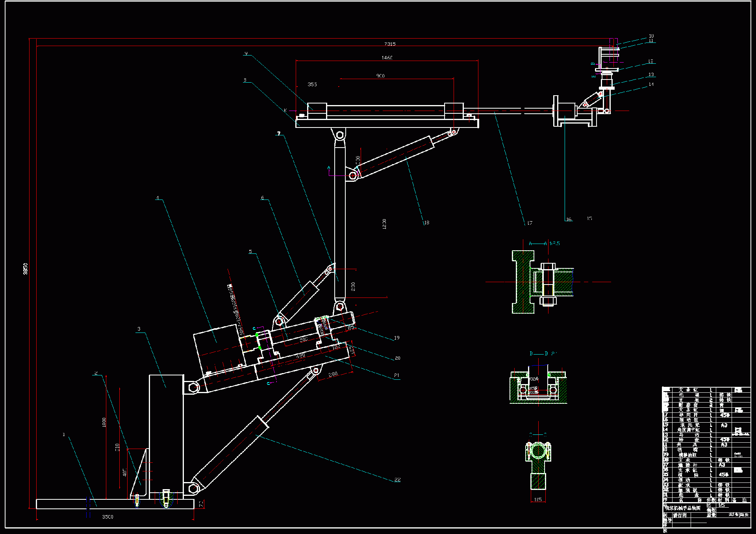Select the 900 dimension on upper cylinder
The width and height of the screenshot is (756, 534).
point(380,76)
